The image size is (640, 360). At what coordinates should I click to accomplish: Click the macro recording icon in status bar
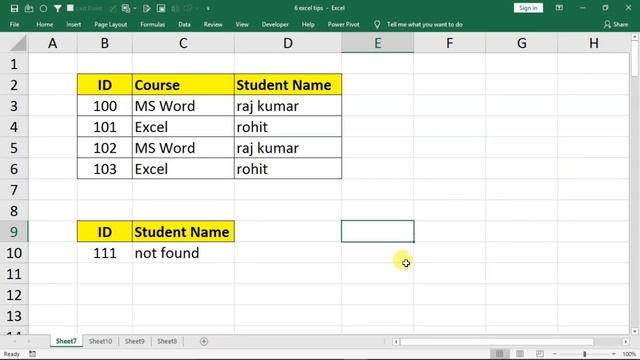pyautogui.click(x=32, y=354)
